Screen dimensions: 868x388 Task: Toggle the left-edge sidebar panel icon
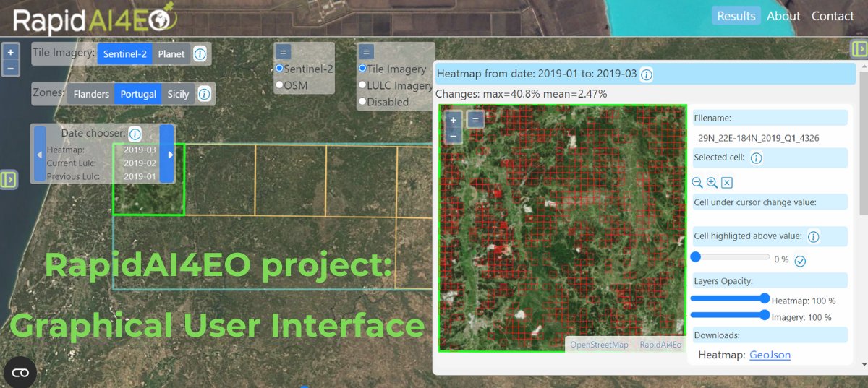coord(9,179)
